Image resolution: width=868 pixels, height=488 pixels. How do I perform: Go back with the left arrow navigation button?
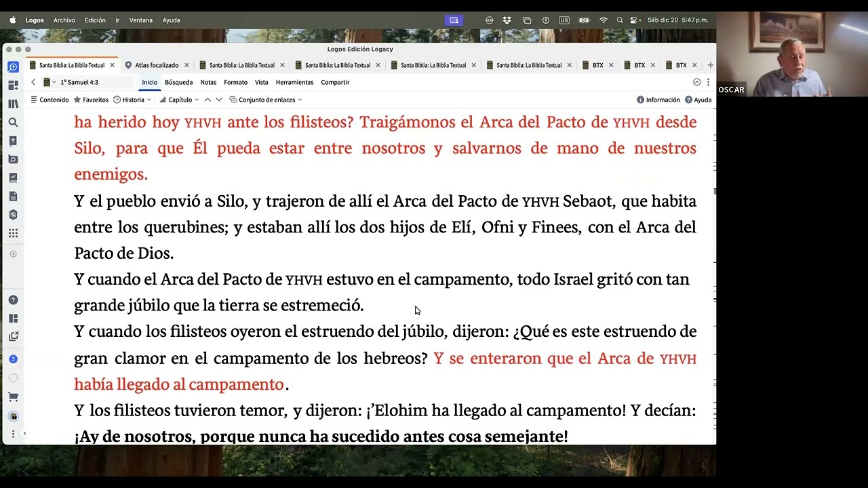click(x=33, y=82)
